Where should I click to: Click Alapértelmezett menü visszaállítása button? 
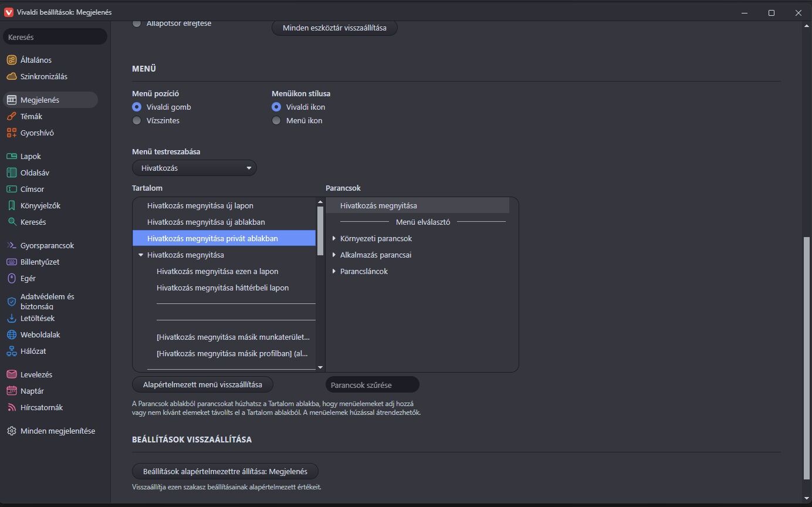point(202,384)
